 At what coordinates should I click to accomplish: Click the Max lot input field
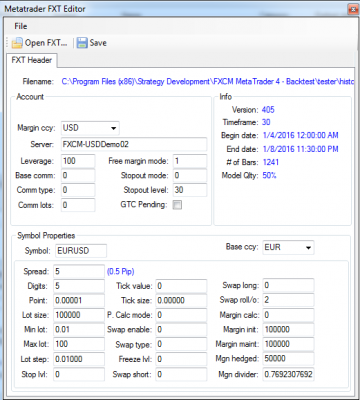pyautogui.click(x=79, y=344)
